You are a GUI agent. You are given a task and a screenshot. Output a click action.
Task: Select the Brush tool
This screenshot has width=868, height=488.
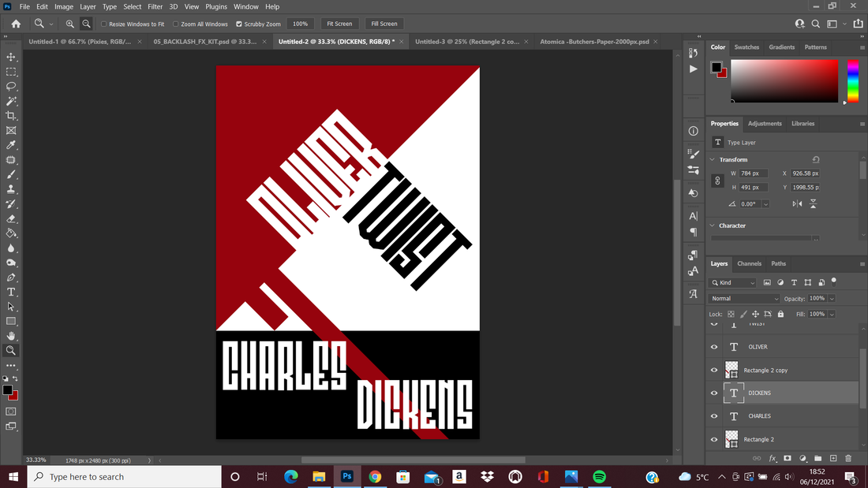(11, 174)
